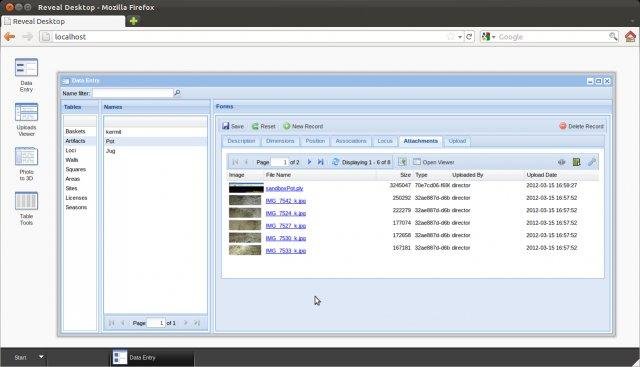Bookmark this page with the star
This screenshot has width=640, height=367.
tap(451, 37)
